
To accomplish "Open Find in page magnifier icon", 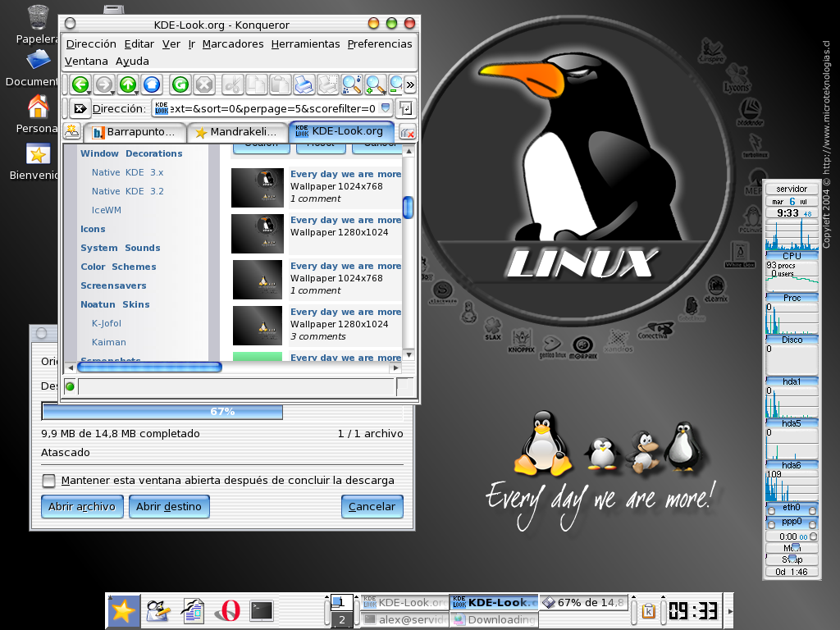I will (351, 84).
